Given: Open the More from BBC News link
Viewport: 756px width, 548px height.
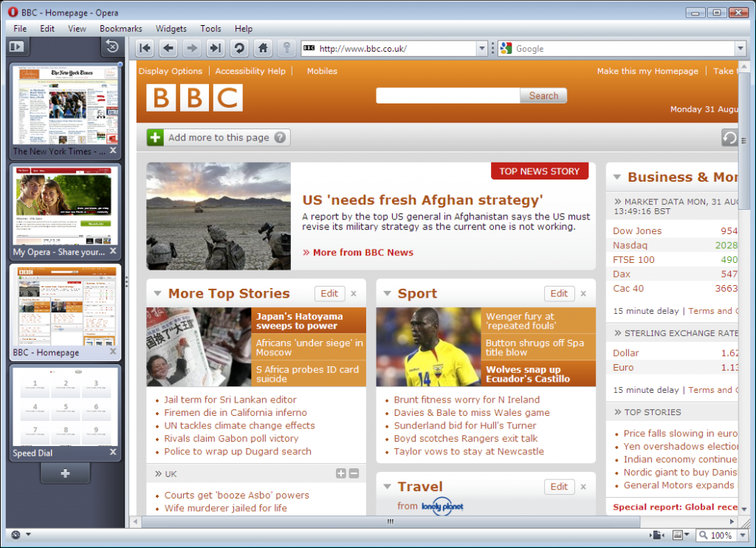Looking at the screenshot, I should (362, 253).
